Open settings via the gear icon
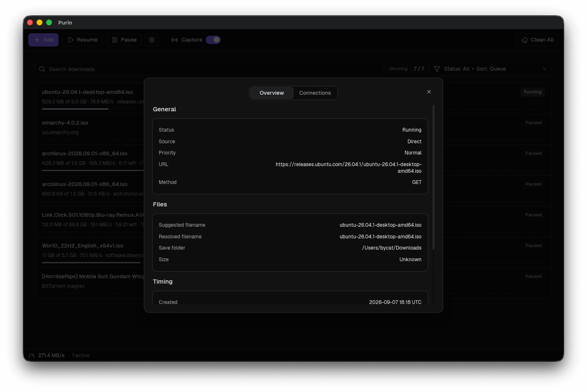 tap(152, 40)
